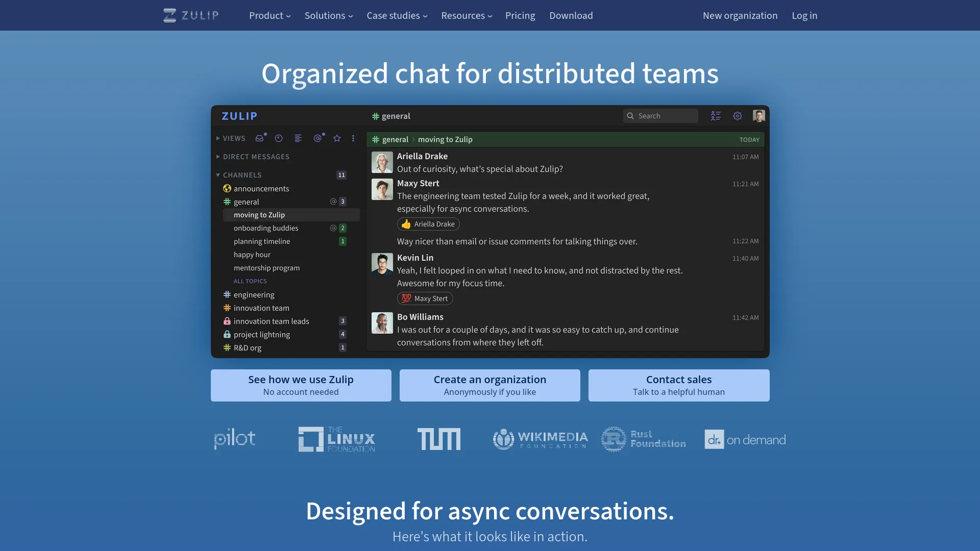Go to the Download page
The height and width of the screenshot is (551, 980).
coord(571,15)
